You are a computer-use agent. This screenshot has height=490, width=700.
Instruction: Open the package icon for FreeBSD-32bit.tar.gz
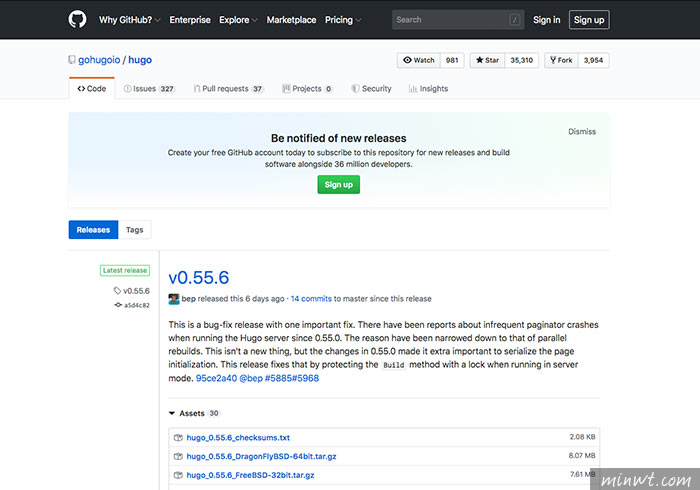tap(178, 475)
